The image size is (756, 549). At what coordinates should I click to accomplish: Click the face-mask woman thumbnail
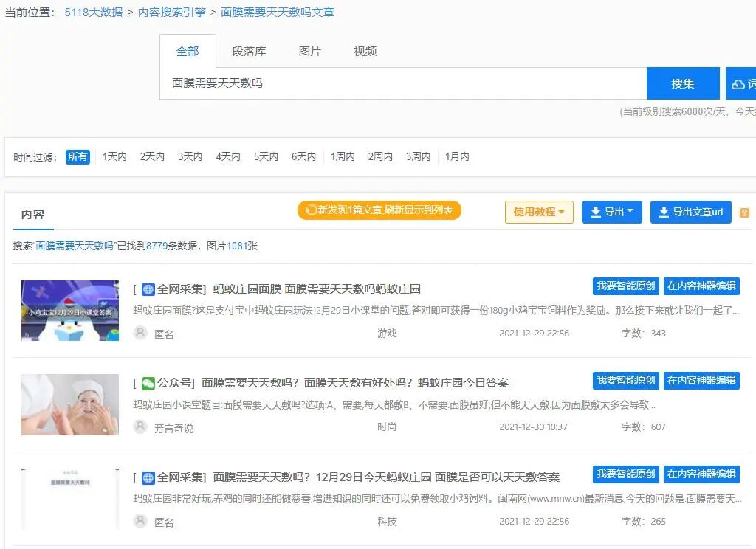pyautogui.click(x=70, y=405)
